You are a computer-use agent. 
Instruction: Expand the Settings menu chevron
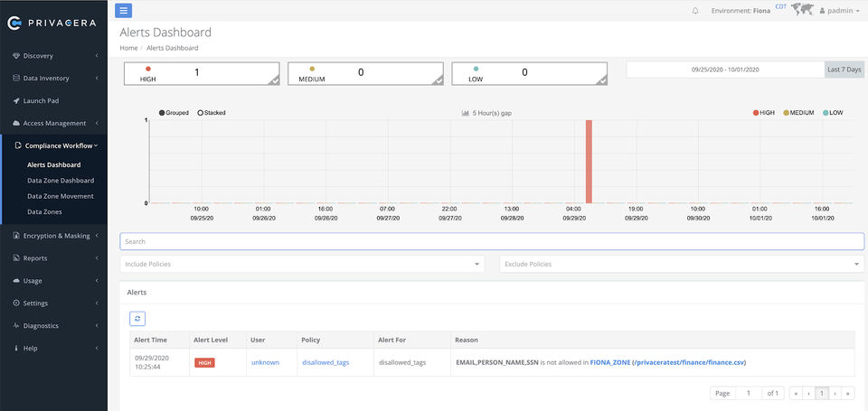pos(97,304)
